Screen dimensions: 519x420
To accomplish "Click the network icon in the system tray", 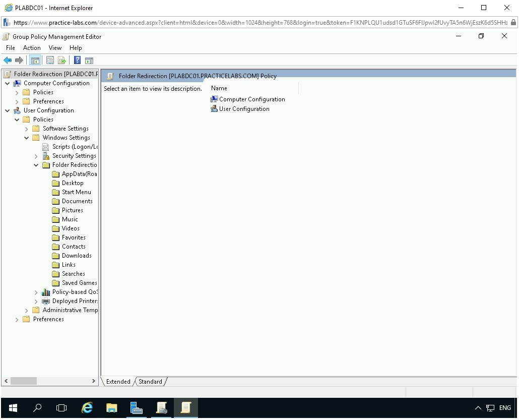I will coord(490,408).
